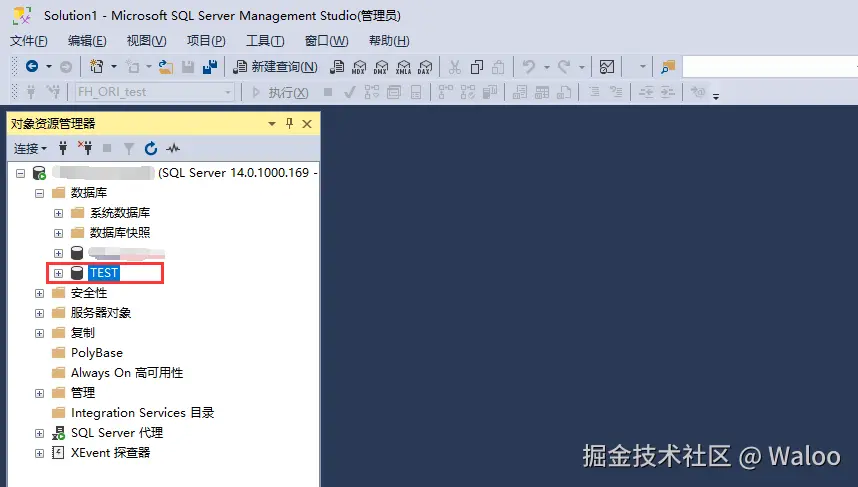Open a new XMLA query

tap(403, 67)
